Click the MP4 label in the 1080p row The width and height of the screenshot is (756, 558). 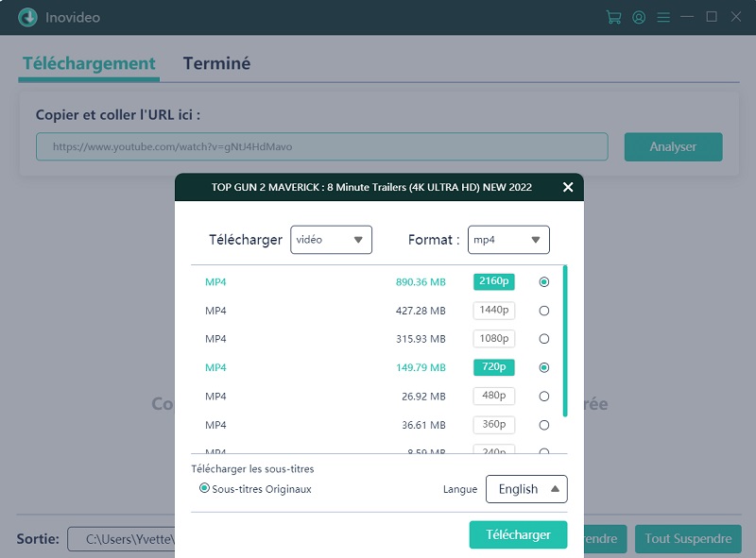click(215, 339)
